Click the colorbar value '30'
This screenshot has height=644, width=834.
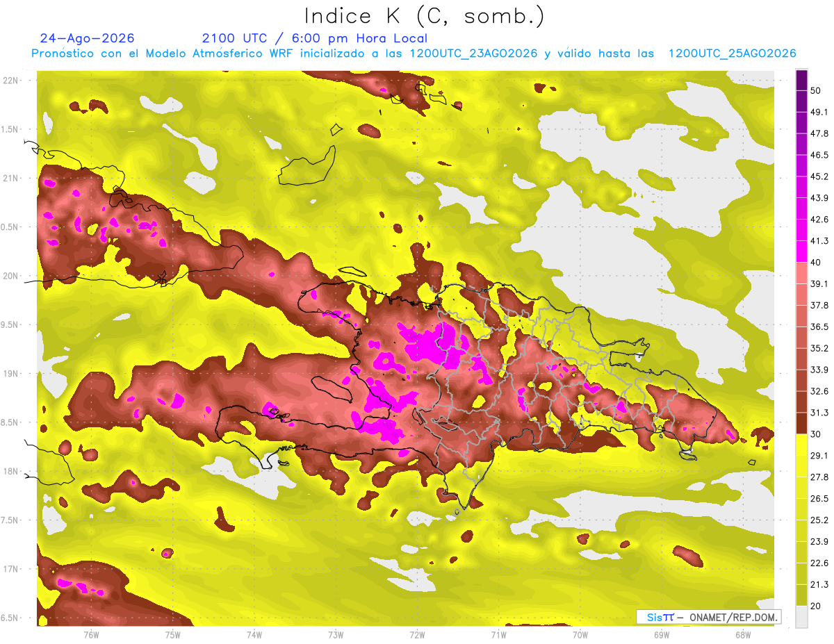point(815,434)
